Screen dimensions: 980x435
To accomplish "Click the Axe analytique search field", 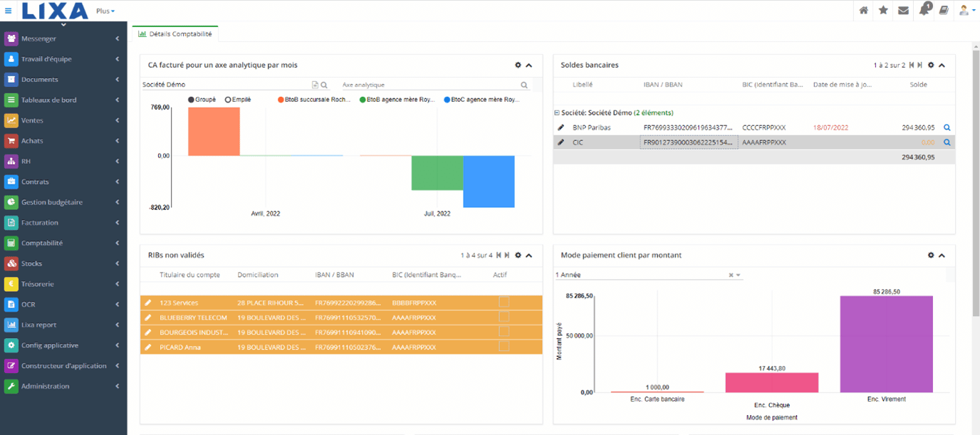I will (x=429, y=85).
